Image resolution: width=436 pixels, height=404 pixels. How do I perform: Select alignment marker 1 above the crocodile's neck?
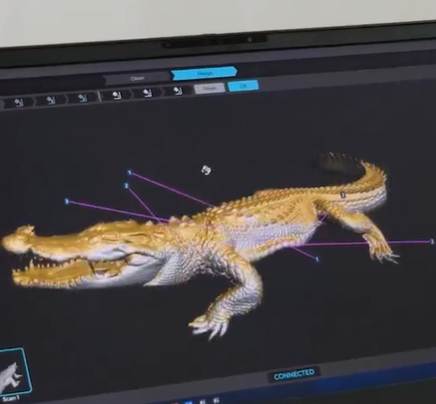coord(130,173)
